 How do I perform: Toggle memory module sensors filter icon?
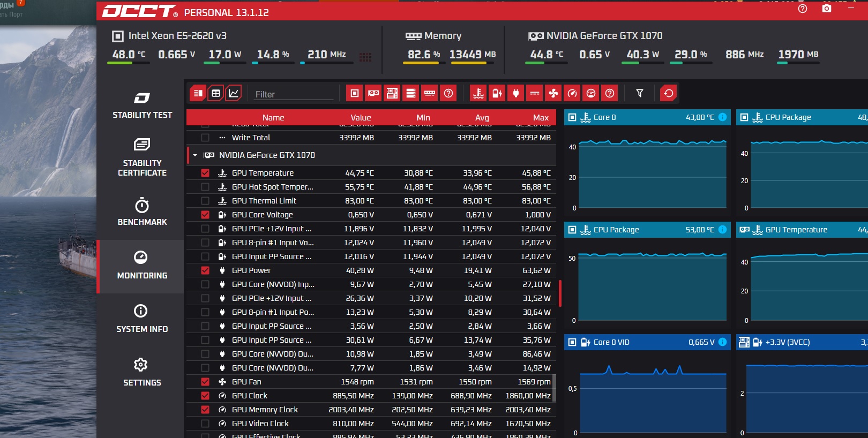pos(430,93)
